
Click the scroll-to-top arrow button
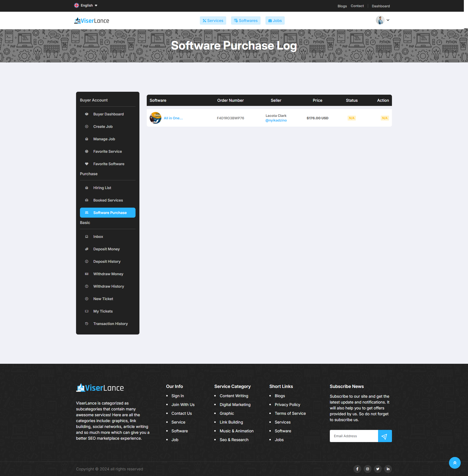point(455,463)
